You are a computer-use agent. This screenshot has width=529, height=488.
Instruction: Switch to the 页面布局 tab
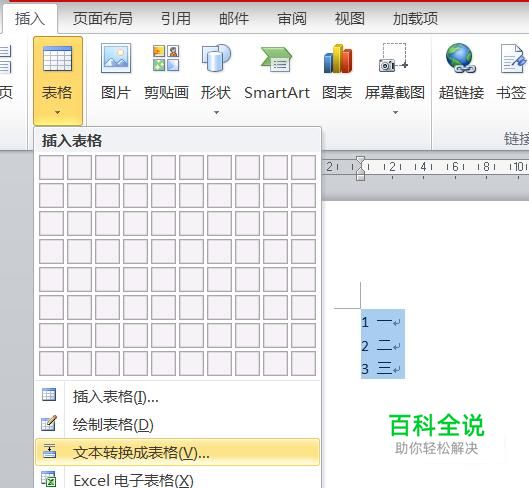103,18
